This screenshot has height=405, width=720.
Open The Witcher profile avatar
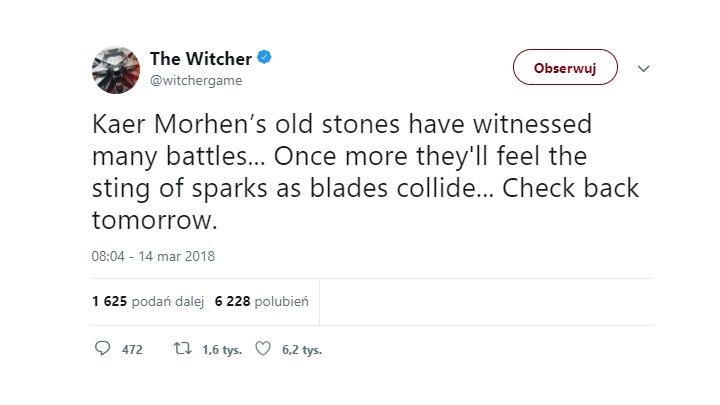pos(114,69)
